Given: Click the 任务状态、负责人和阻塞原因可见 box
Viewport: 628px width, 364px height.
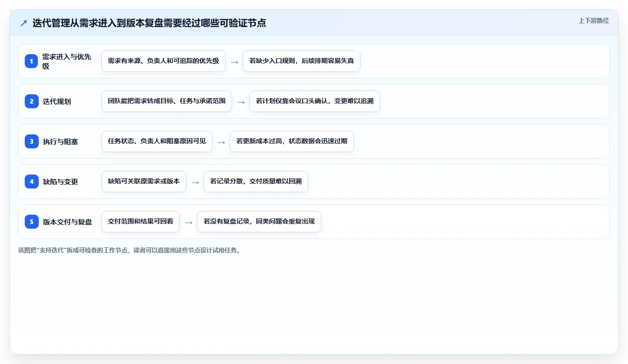Looking at the screenshot, I should tap(157, 141).
